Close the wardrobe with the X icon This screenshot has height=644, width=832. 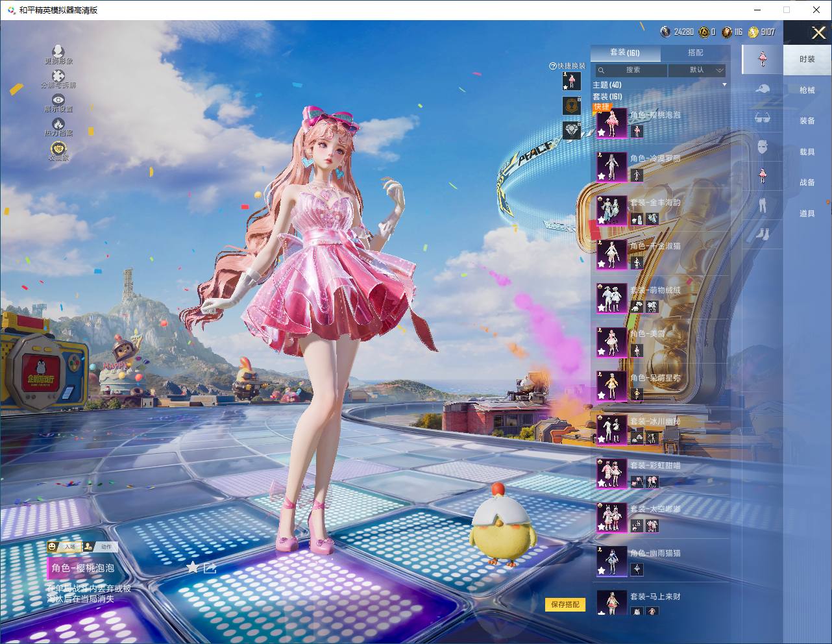coord(819,33)
